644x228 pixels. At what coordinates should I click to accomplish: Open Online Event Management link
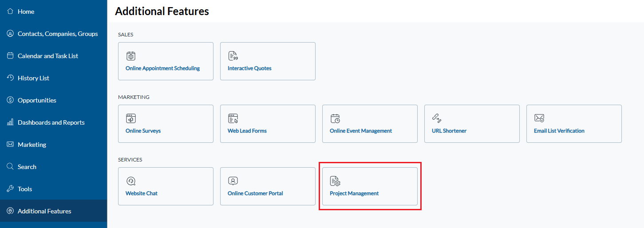(x=361, y=131)
